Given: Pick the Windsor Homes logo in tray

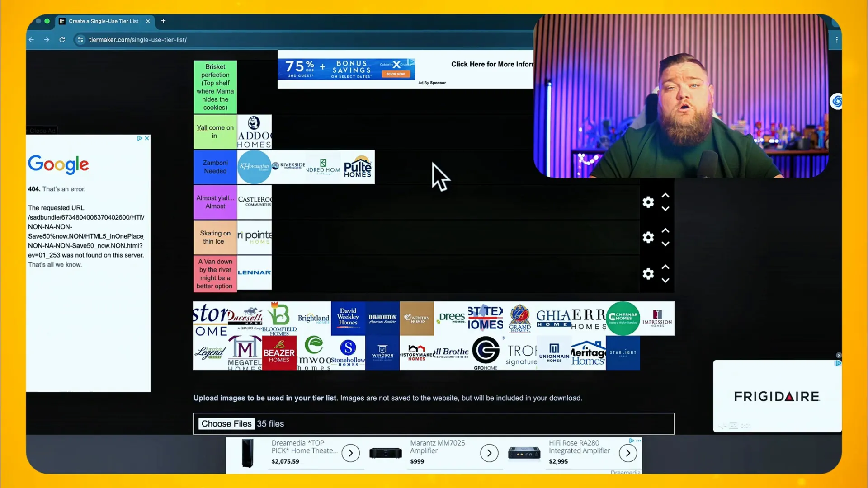Looking at the screenshot, I should coord(382,353).
